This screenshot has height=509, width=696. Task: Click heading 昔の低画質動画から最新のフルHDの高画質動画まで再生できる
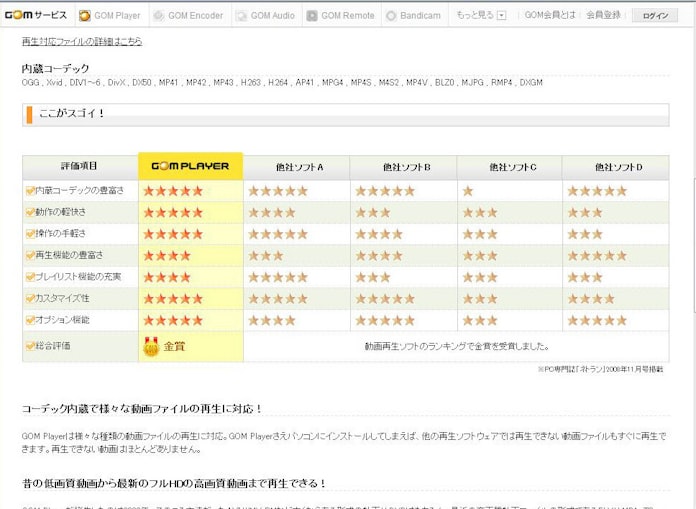174,483
